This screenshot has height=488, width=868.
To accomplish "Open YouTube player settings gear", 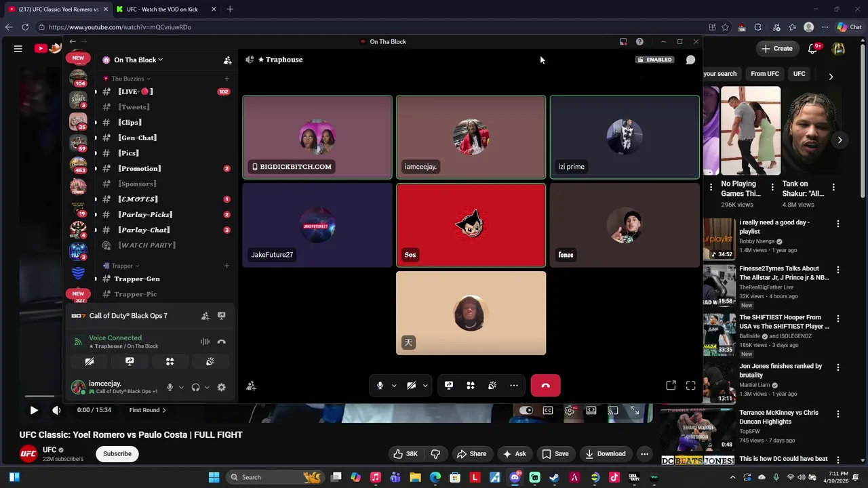I will pyautogui.click(x=570, y=410).
